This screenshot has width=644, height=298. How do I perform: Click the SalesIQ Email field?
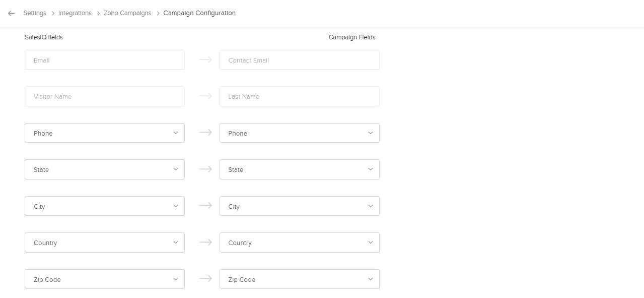(x=104, y=60)
